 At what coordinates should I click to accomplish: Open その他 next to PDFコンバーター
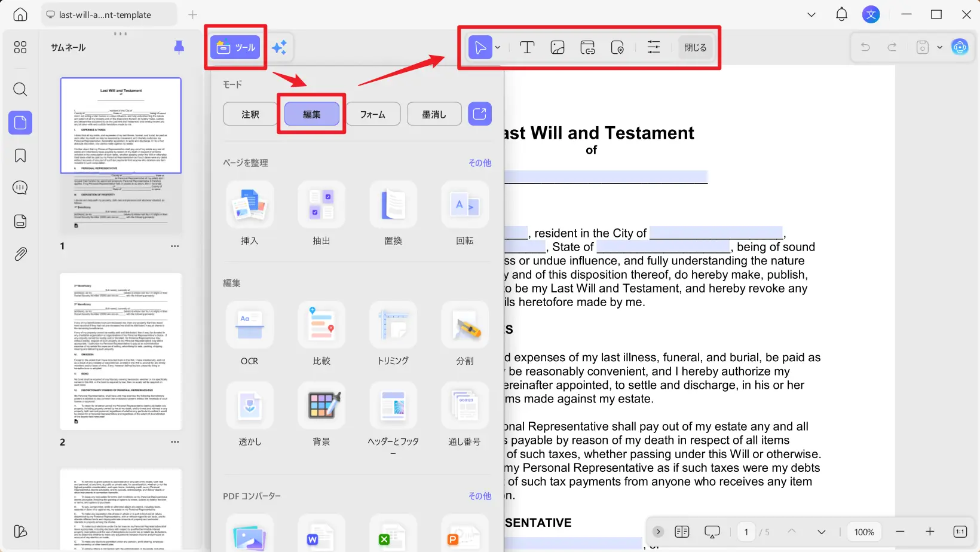(x=480, y=496)
